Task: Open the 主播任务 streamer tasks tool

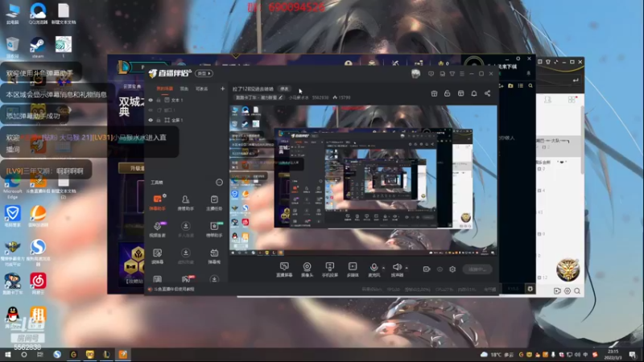Action: coord(214,203)
